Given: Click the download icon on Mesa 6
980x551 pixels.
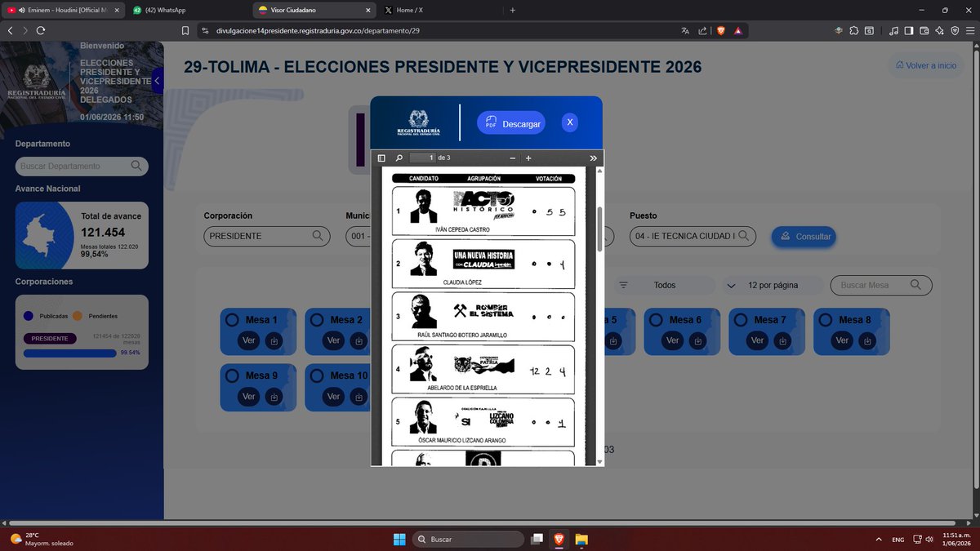Looking at the screenshot, I should [x=698, y=340].
